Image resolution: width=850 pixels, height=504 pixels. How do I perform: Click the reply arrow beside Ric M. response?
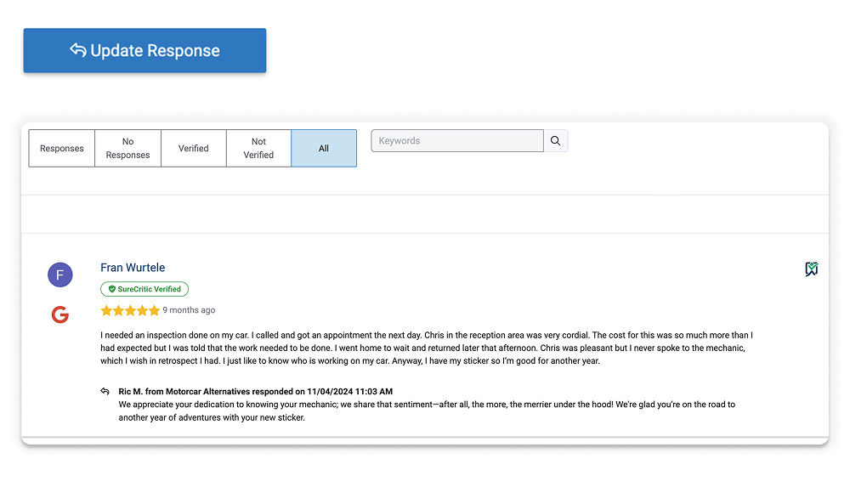105,391
